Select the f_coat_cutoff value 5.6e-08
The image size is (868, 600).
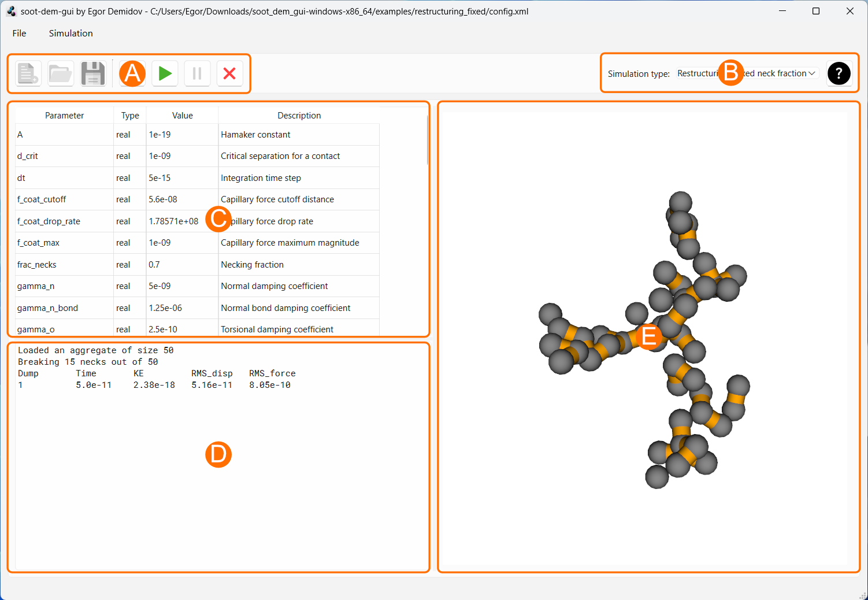pyautogui.click(x=183, y=199)
